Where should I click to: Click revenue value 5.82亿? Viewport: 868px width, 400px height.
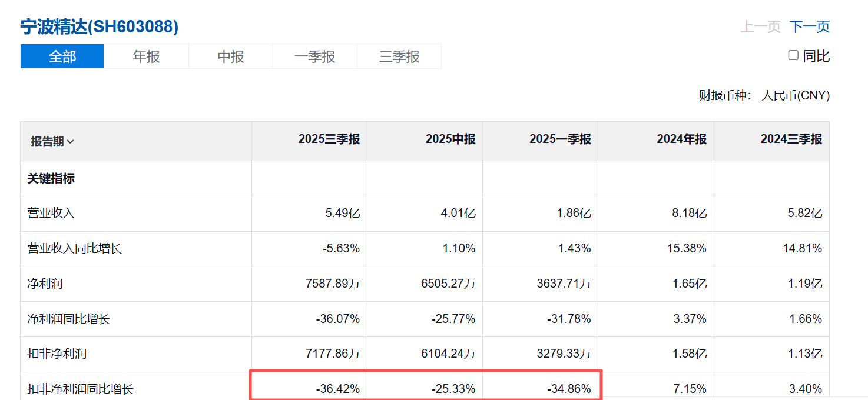[x=805, y=214]
